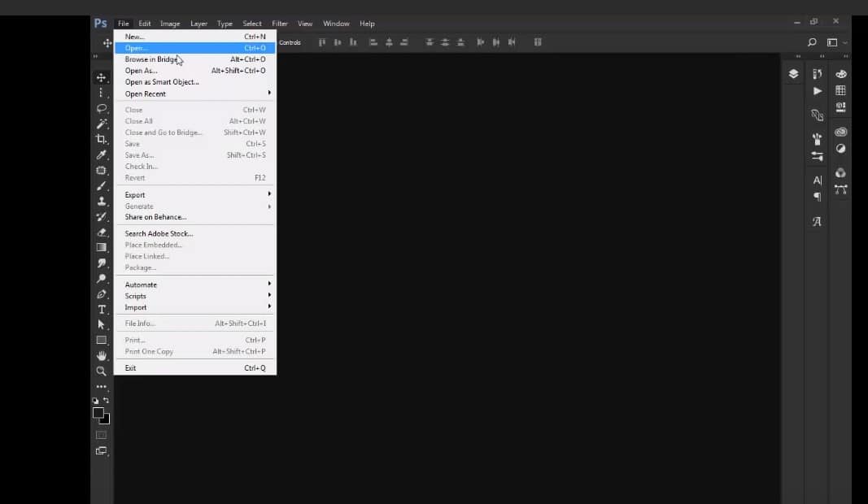The image size is (868, 504).
Task: Change screen mode button
Action: point(102,451)
